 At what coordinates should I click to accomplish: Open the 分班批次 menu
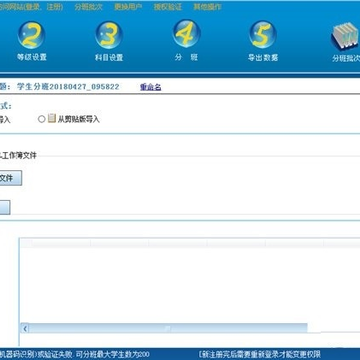[x=88, y=7]
